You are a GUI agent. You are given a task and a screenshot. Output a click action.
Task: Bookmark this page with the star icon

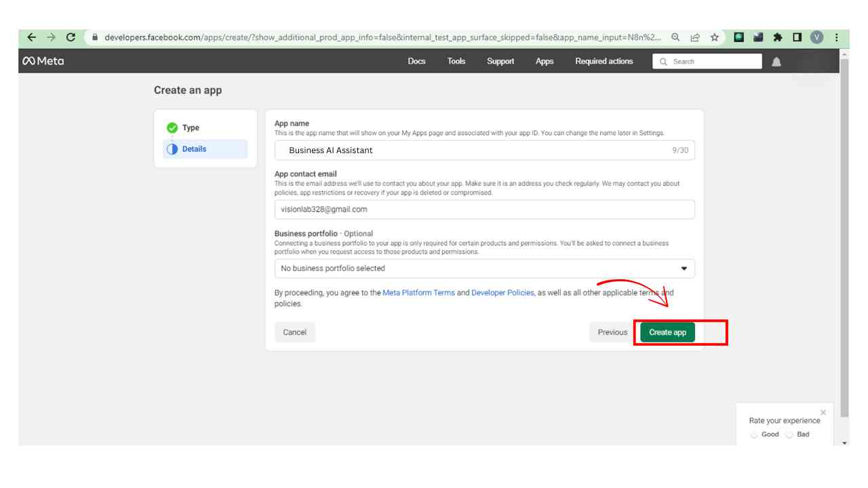714,37
